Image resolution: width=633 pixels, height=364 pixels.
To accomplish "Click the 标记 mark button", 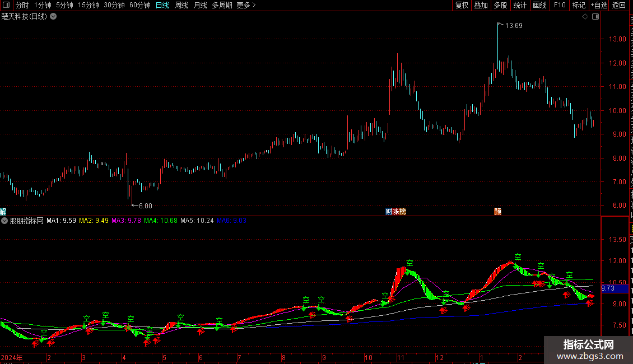I will tap(579, 5).
